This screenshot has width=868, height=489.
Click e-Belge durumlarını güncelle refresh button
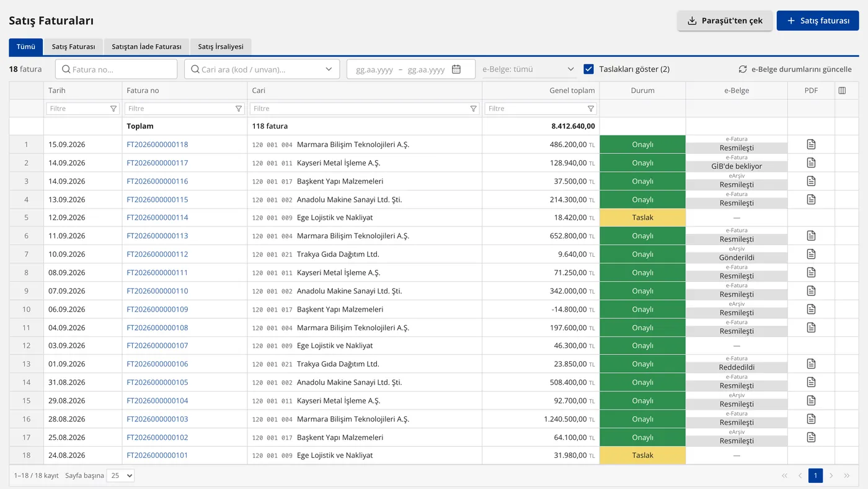pos(795,70)
